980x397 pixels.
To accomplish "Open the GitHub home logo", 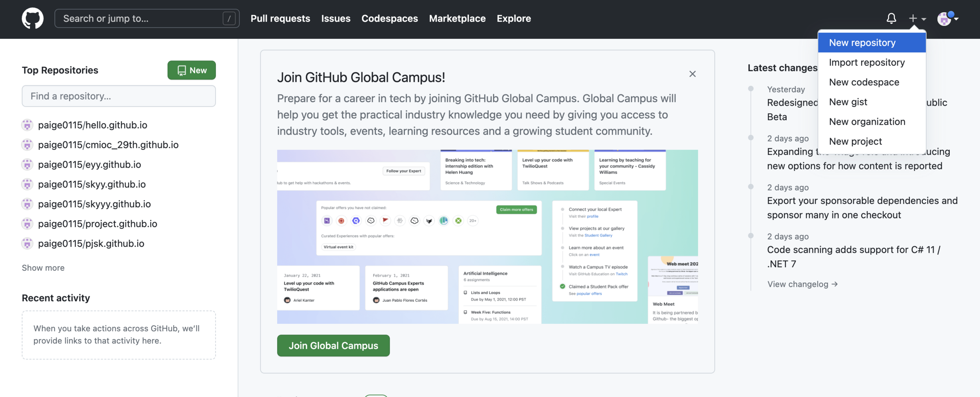I will click(33, 18).
